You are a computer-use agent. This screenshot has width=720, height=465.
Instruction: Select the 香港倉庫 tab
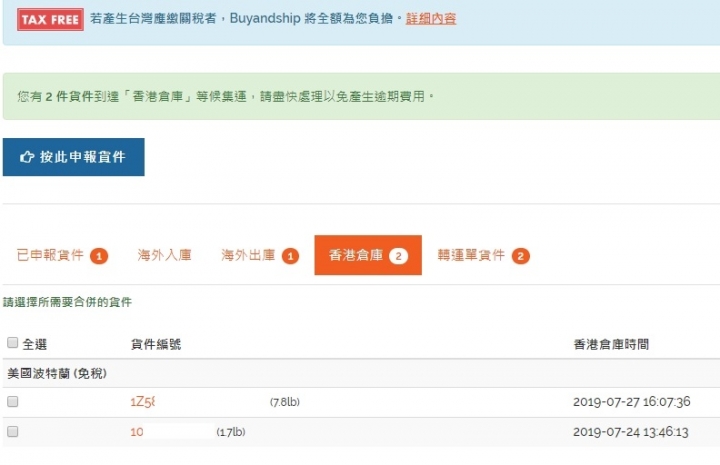368,255
